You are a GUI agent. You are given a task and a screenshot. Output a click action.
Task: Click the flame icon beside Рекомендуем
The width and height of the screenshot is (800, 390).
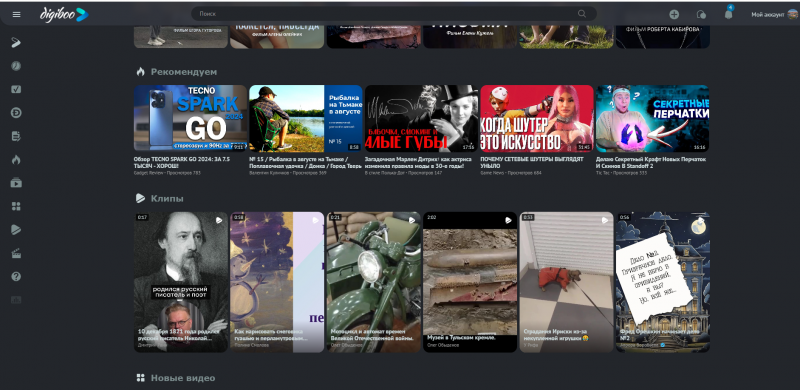click(x=140, y=71)
